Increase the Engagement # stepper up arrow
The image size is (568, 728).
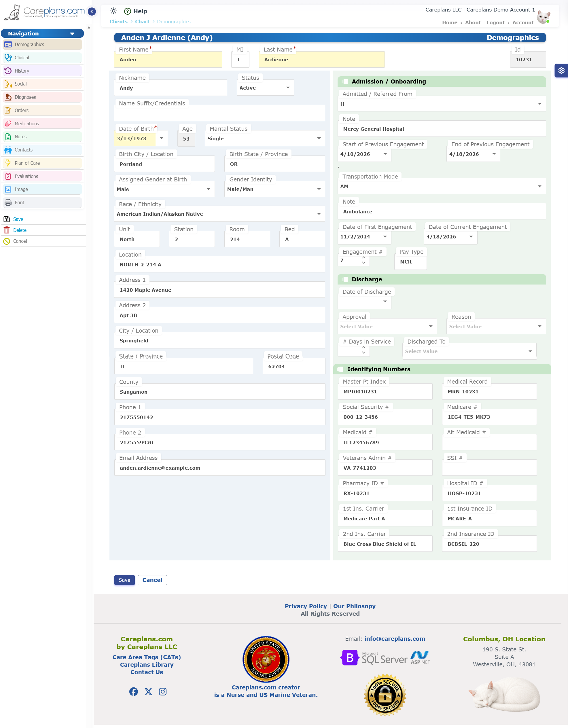tap(364, 257)
